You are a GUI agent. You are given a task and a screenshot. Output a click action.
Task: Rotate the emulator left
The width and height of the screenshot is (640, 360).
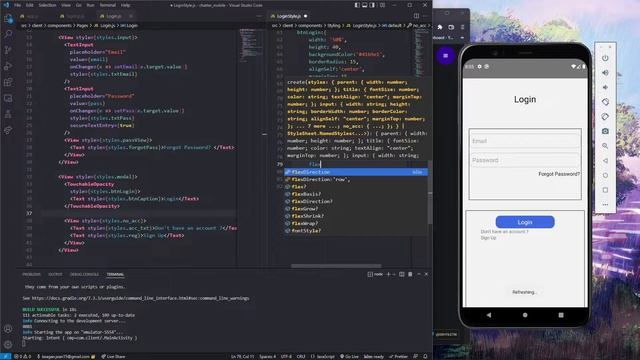[x=605, y=102]
